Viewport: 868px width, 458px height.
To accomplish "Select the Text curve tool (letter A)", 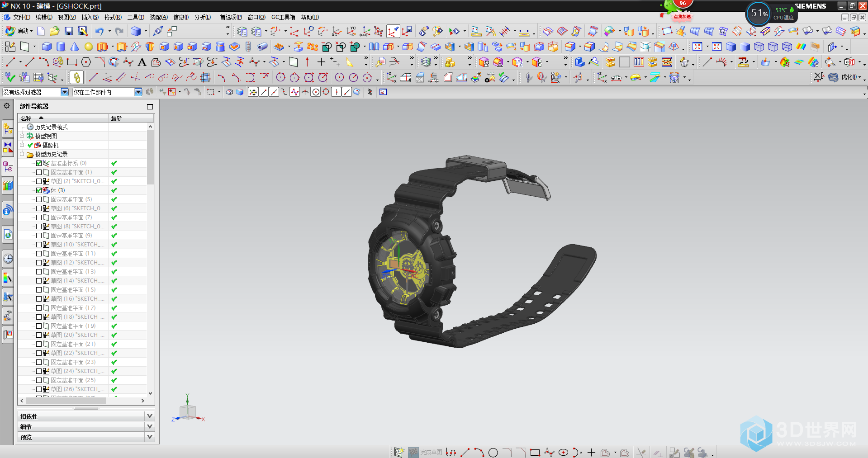I will (142, 62).
